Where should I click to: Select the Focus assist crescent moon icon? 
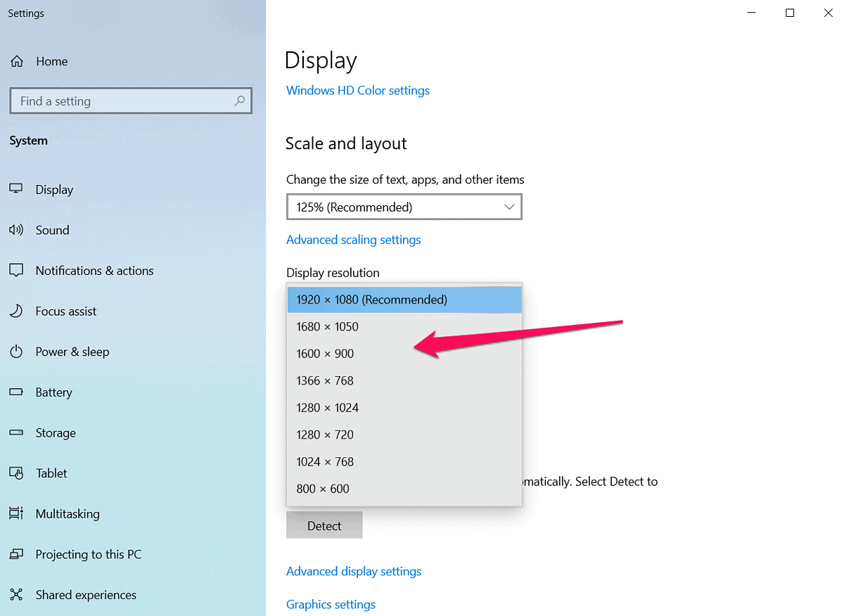(x=17, y=311)
